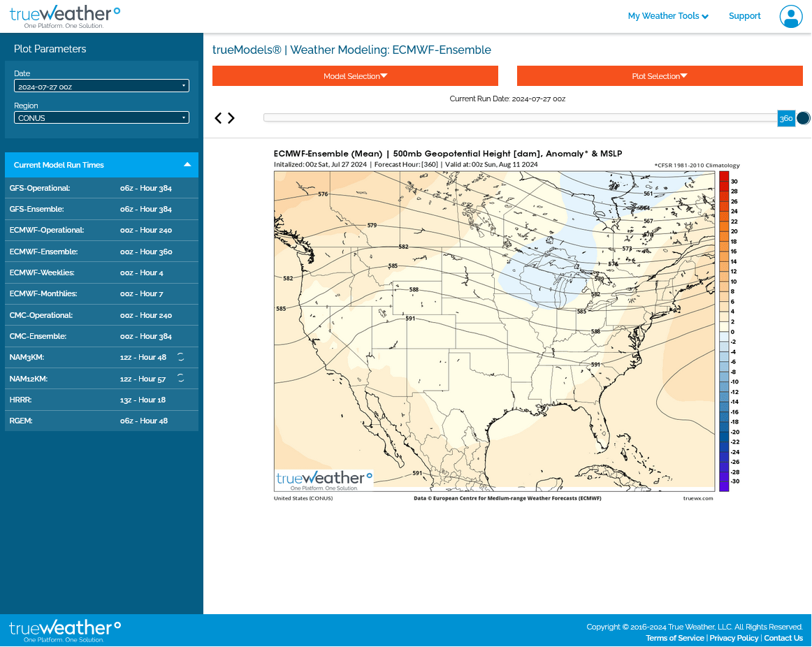Select the RGEM run time row
Screen dimensions: 812x647
[x=101, y=421]
